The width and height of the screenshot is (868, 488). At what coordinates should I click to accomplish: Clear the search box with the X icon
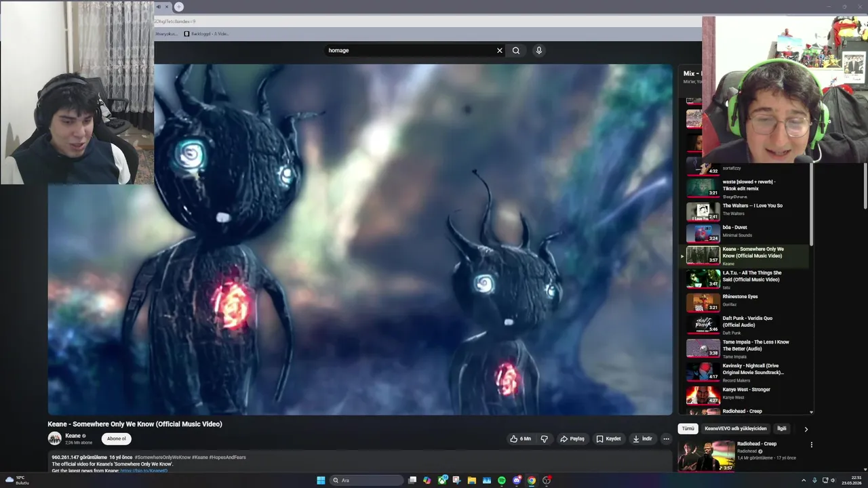(x=500, y=50)
